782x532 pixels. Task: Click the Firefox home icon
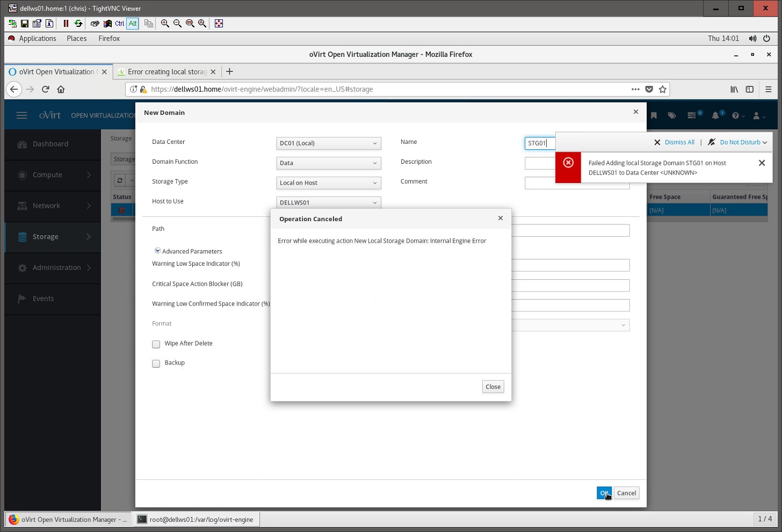(61, 90)
